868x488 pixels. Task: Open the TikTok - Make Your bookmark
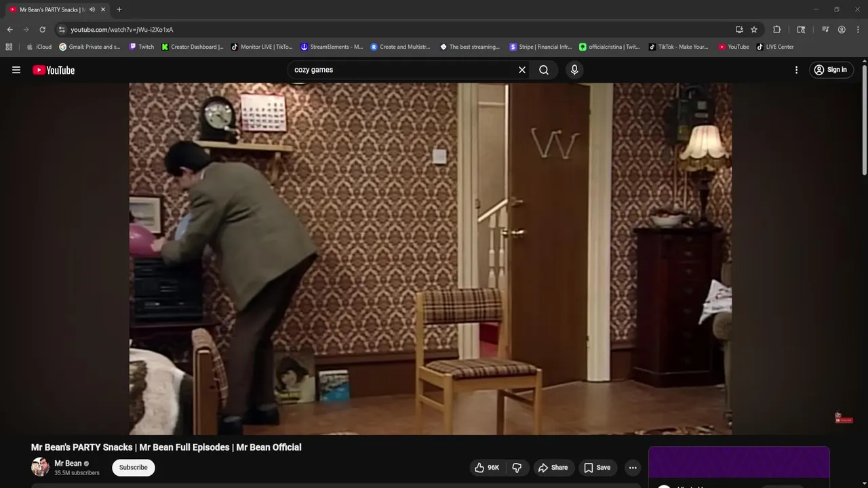[x=678, y=47]
